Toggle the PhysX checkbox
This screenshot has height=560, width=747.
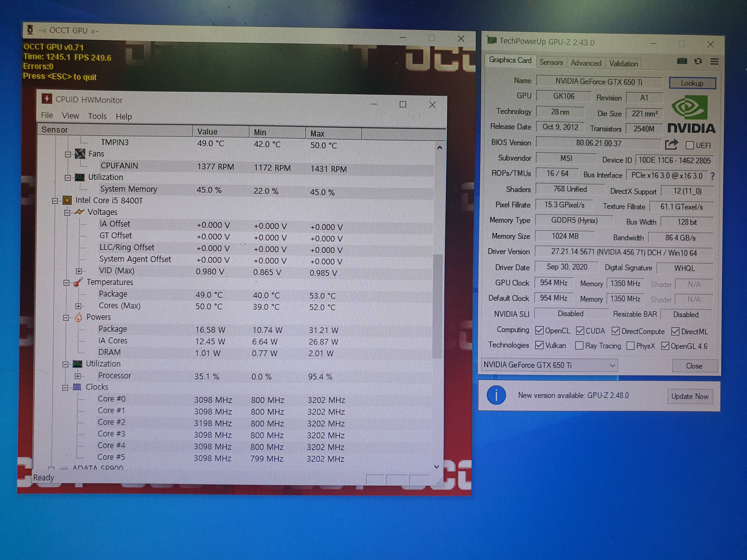click(630, 346)
